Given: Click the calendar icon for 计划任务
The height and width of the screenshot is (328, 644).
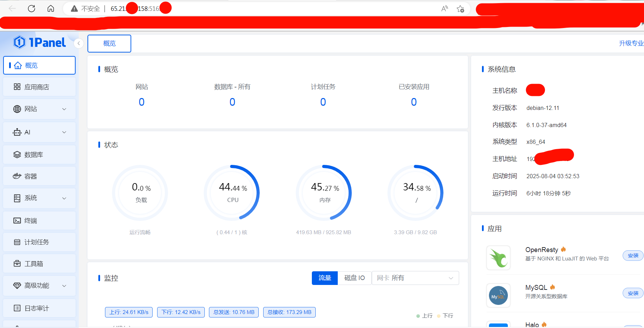Looking at the screenshot, I should point(17,242).
